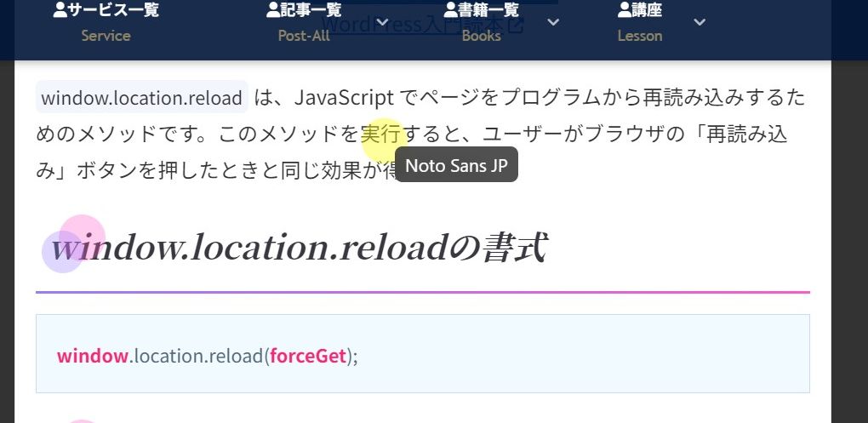Click the person icon beside 記事一覧

tap(272, 10)
